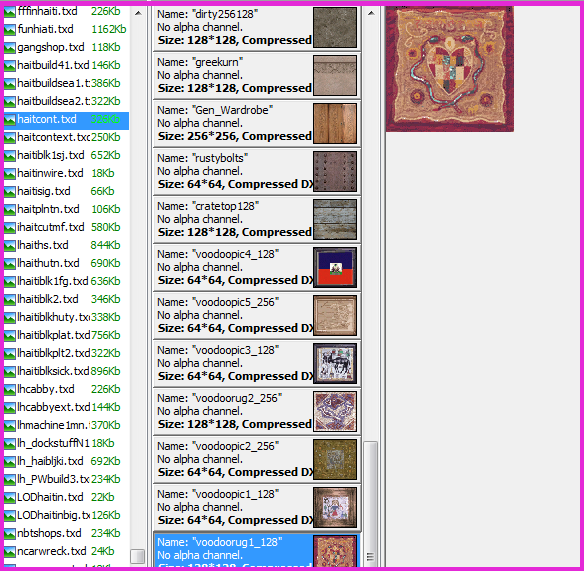The width and height of the screenshot is (584, 571).
Task: Click the file icon beside gangshop.txd
Action: [x=10, y=47]
